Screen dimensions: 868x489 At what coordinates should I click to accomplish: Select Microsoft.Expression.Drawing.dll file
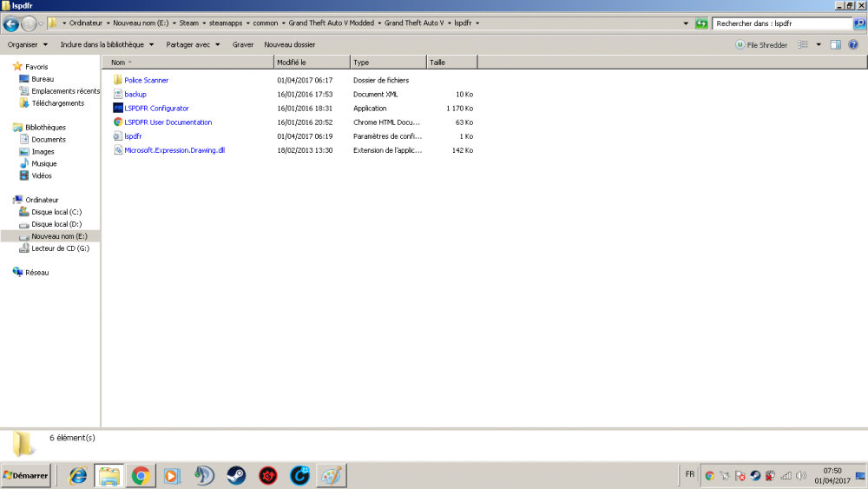[174, 150]
